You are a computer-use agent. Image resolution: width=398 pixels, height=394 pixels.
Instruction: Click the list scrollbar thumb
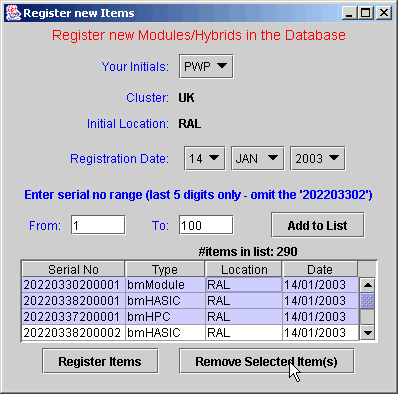pyautogui.click(x=368, y=301)
